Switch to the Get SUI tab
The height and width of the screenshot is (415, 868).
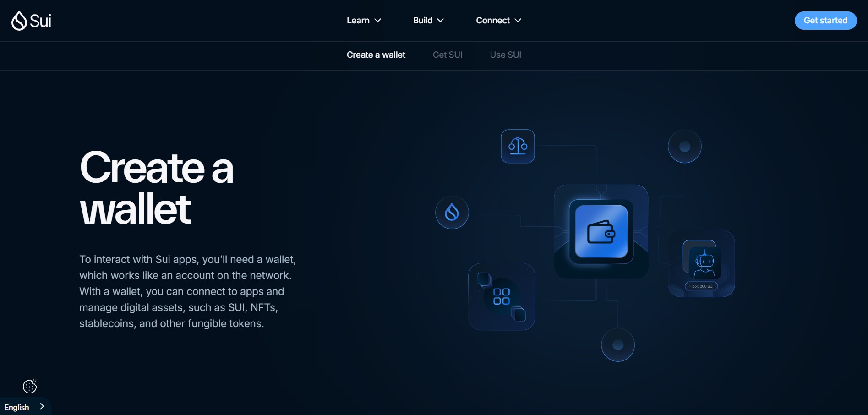448,55
